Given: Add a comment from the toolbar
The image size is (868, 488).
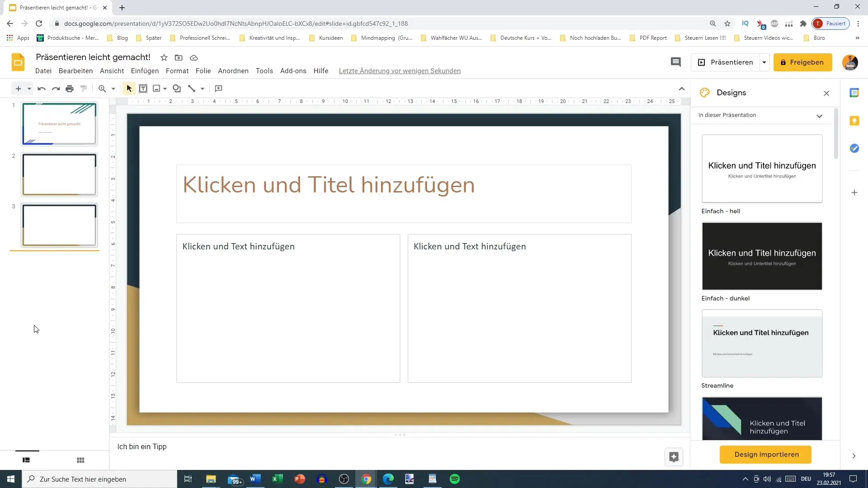Looking at the screenshot, I should point(218,89).
